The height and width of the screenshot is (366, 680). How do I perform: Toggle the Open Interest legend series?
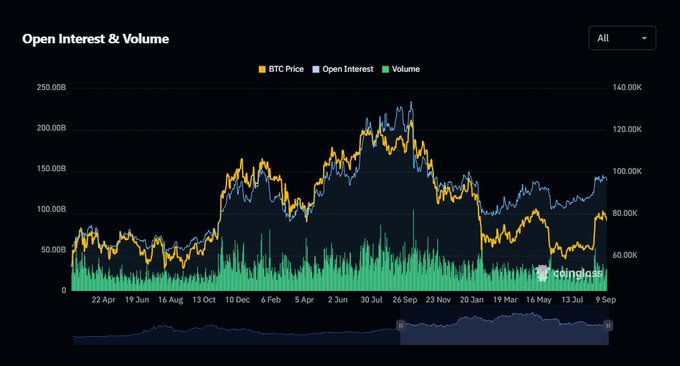point(343,69)
